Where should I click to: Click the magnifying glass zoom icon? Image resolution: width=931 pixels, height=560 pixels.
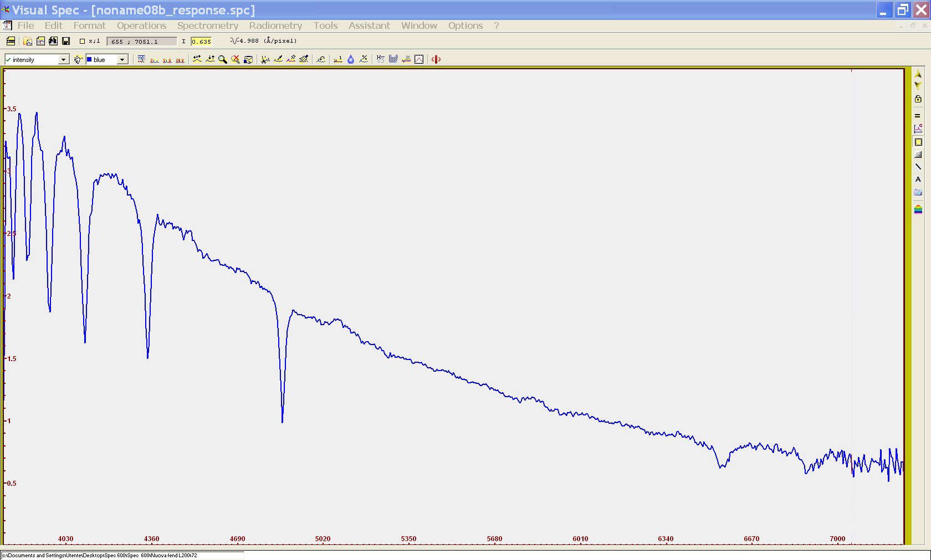click(223, 59)
